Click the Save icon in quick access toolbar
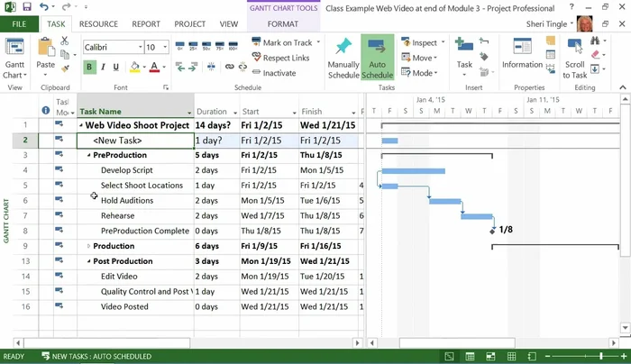This screenshot has width=631, height=364. click(27, 7)
